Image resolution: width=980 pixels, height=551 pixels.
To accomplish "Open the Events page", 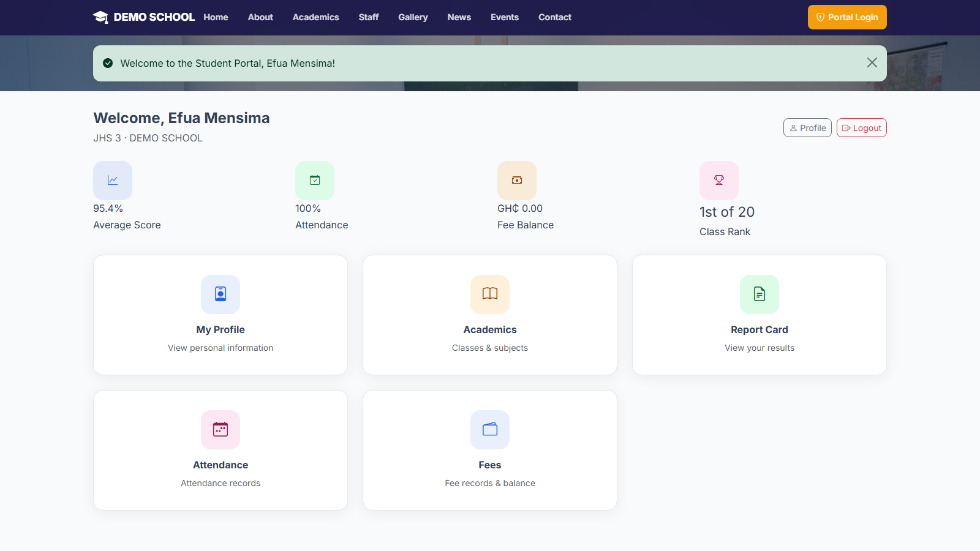I will click(505, 17).
